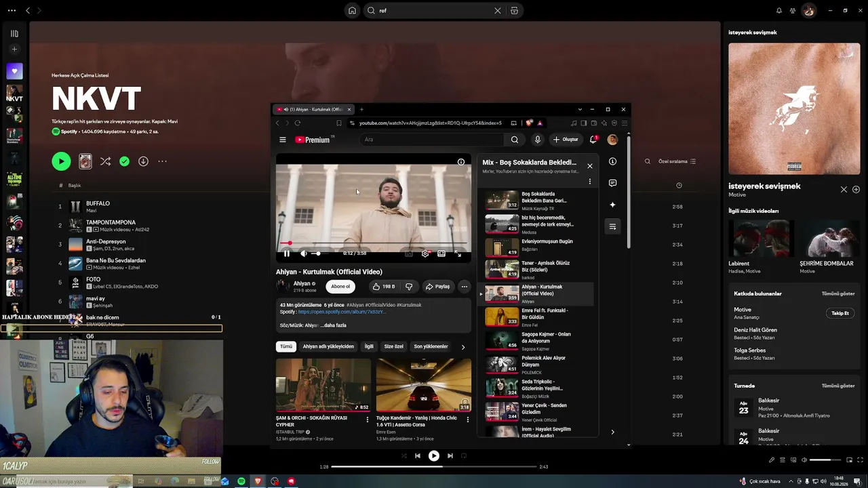The image size is (868, 488).
Task: Like the video showing 198 B
Action: [384, 287]
